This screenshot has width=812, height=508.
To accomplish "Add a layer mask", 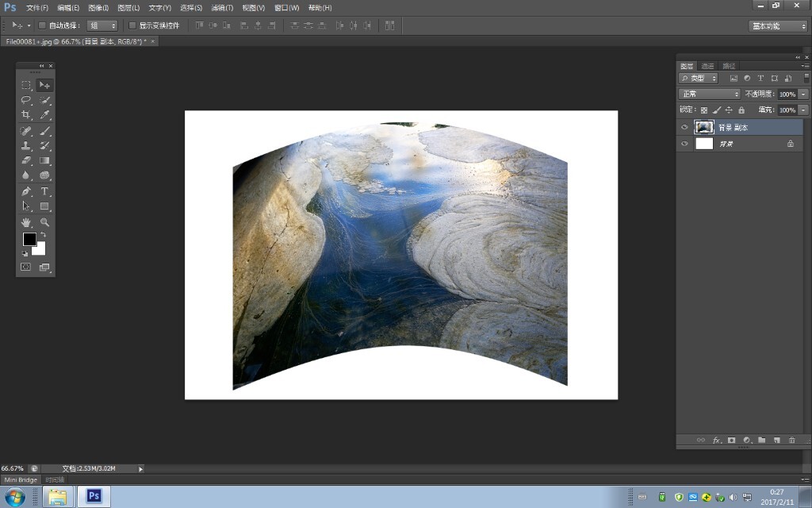I will point(731,440).
